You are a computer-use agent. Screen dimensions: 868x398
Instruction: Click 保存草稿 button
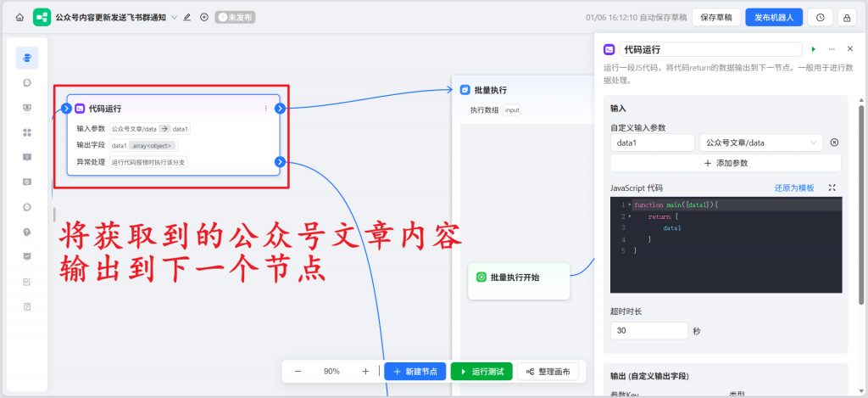point(716,17)
